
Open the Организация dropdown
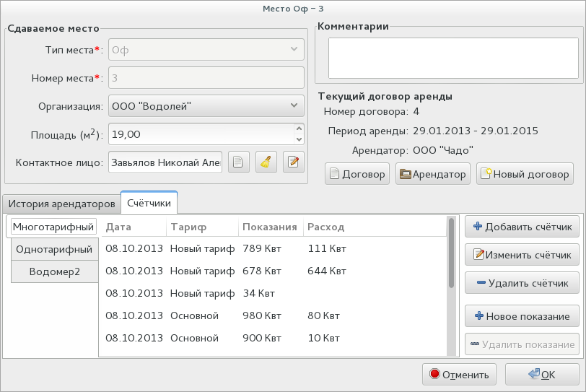tap(206, 105)
